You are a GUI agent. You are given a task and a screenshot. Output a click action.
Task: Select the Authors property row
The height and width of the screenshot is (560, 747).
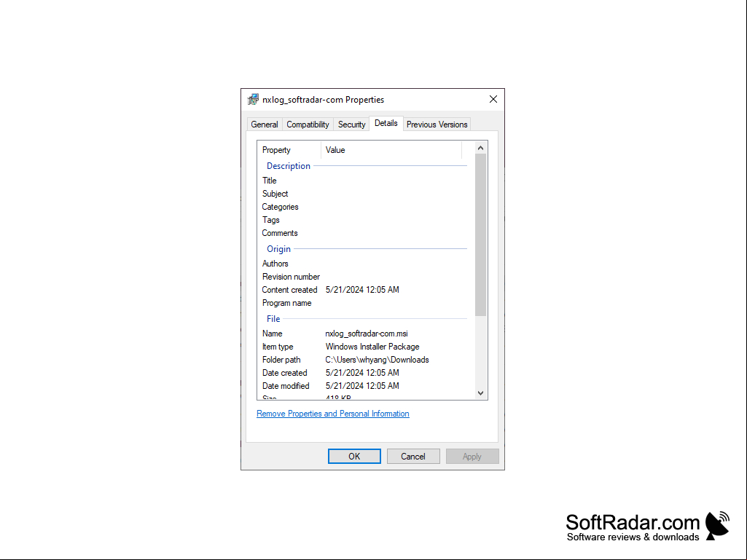(x=364, y=264)
